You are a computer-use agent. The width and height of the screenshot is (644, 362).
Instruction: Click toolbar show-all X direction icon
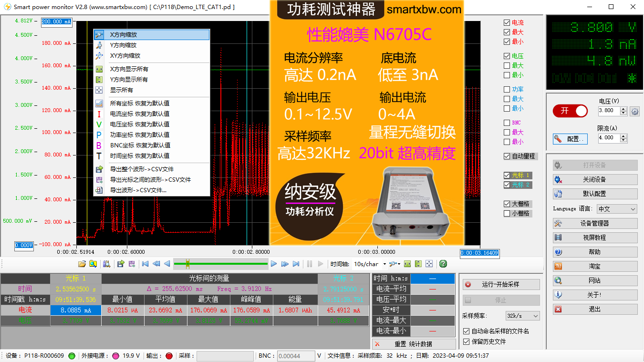click(x=407, y=264)
